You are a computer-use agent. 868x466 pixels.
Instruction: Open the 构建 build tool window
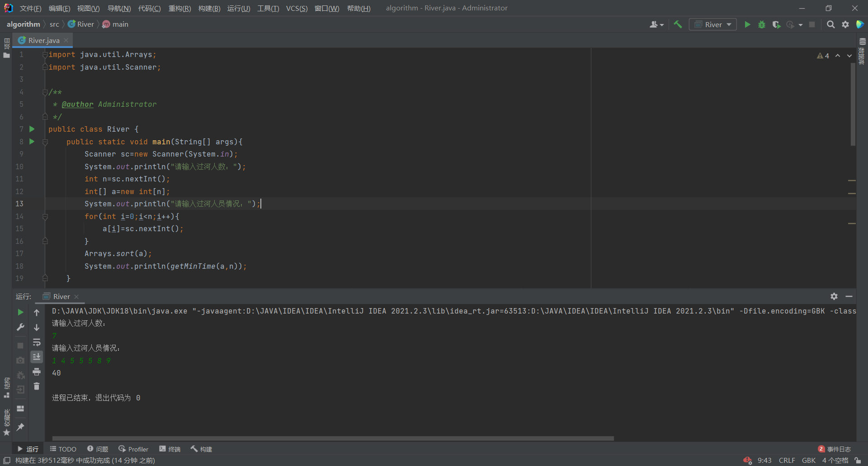(201, 449)
